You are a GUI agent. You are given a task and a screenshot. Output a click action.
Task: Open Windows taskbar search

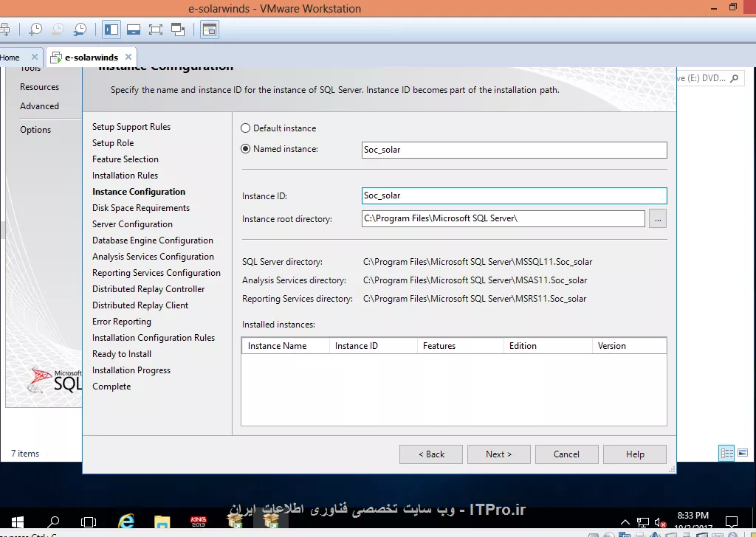point(53,522)
